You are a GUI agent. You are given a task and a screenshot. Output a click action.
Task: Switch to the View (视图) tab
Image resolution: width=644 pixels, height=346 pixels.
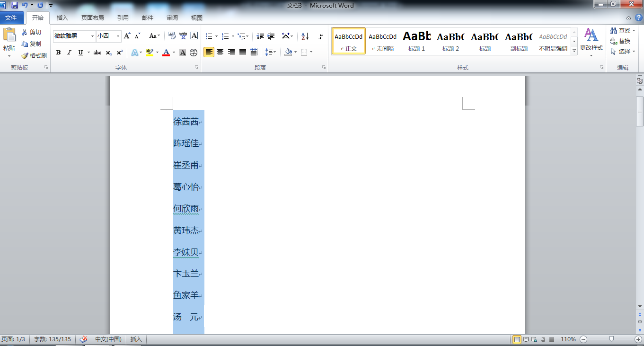click(196, 18)
